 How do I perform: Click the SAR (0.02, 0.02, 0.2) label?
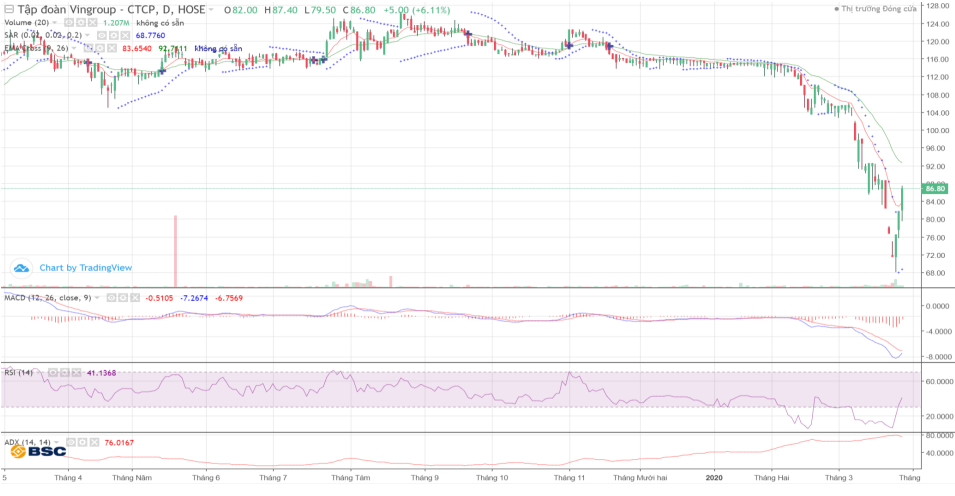[43, 35]
